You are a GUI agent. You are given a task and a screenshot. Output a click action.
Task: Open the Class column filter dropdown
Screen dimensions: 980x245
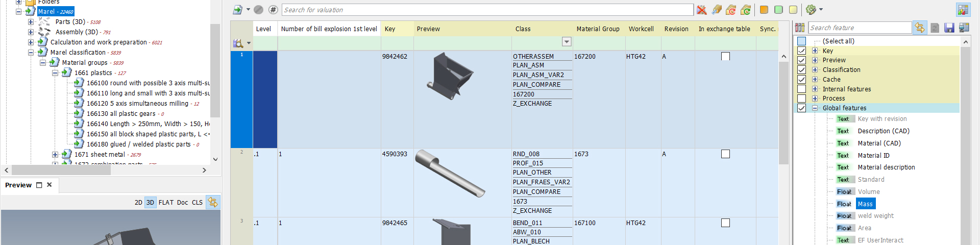(x=567, y=41)
